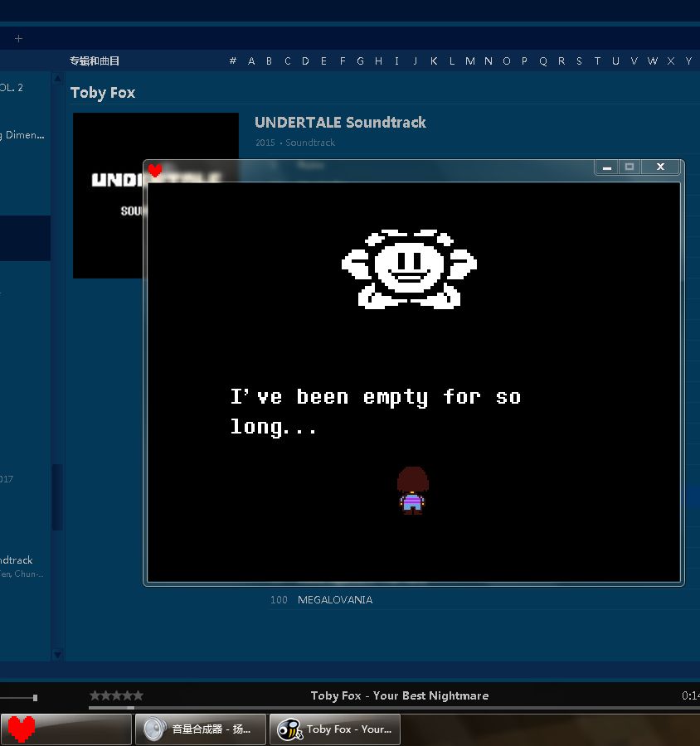Open MusicBee 'Toby Fox - Your...' taskbar button
The width and height of the screenshot is (700, 746).
335,729
